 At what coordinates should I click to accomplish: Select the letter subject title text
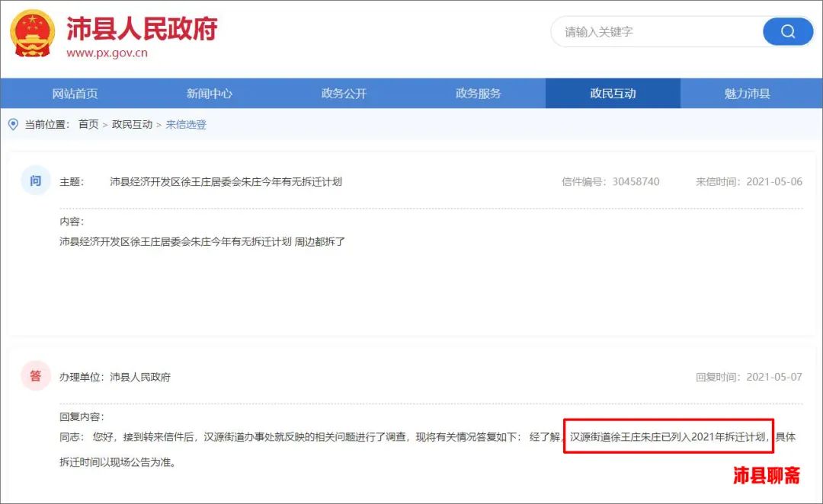pyautogui.click(x=226, y=181)
